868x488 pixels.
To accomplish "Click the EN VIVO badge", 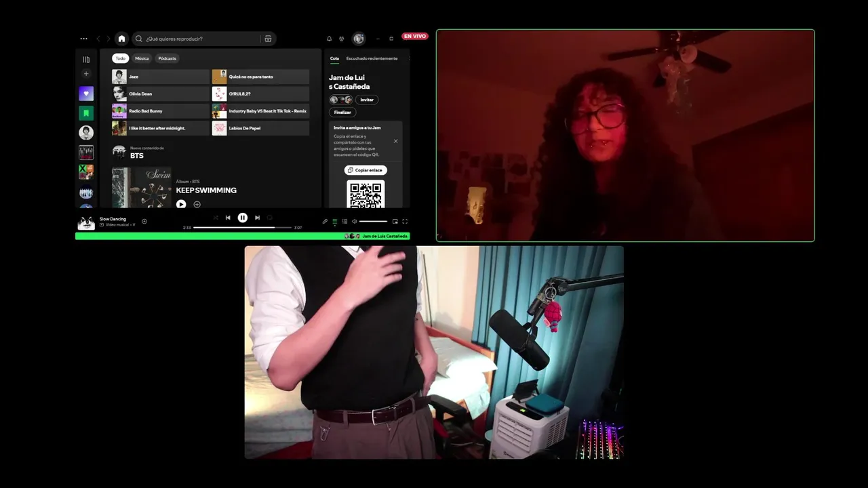I will point(415,36).
